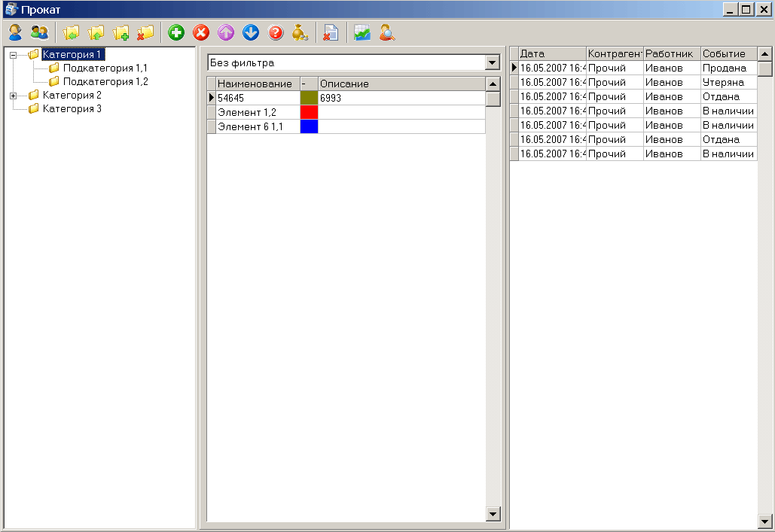Open the Без фильтра dropdown arrow
The width and height of the screenshot is (775, 532).
(x=493, y=62)
